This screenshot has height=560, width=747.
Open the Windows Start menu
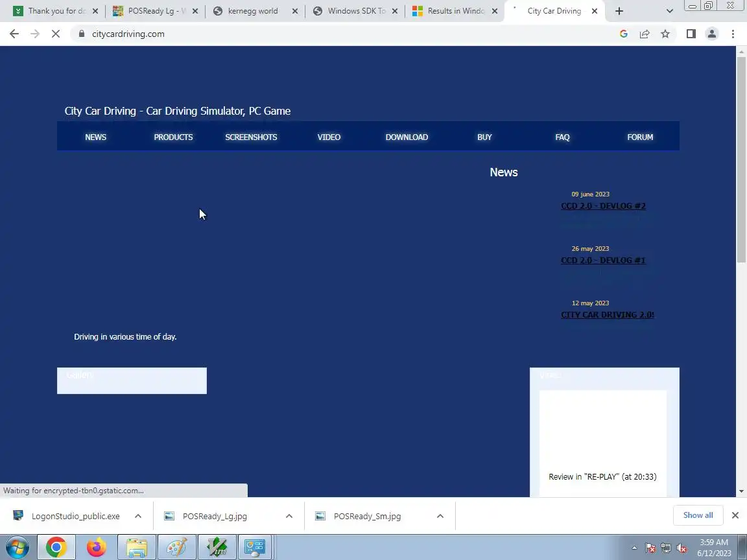pos(17,547)
